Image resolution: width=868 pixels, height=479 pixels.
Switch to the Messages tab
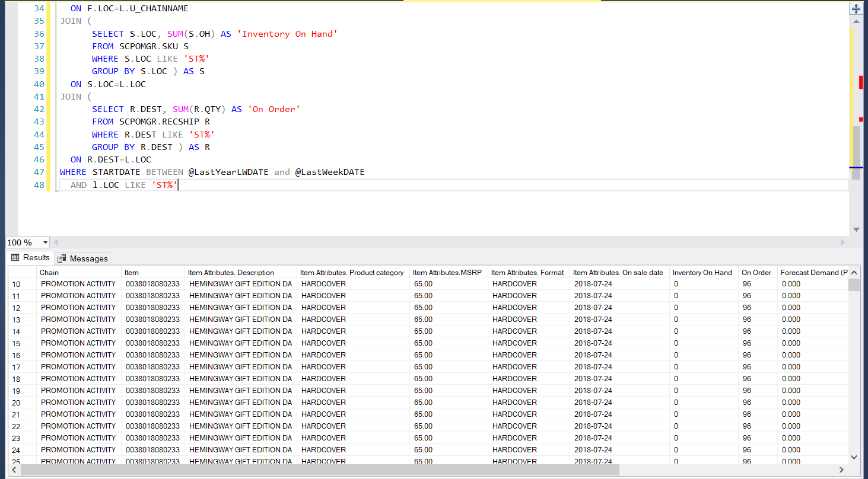point(82,258)
